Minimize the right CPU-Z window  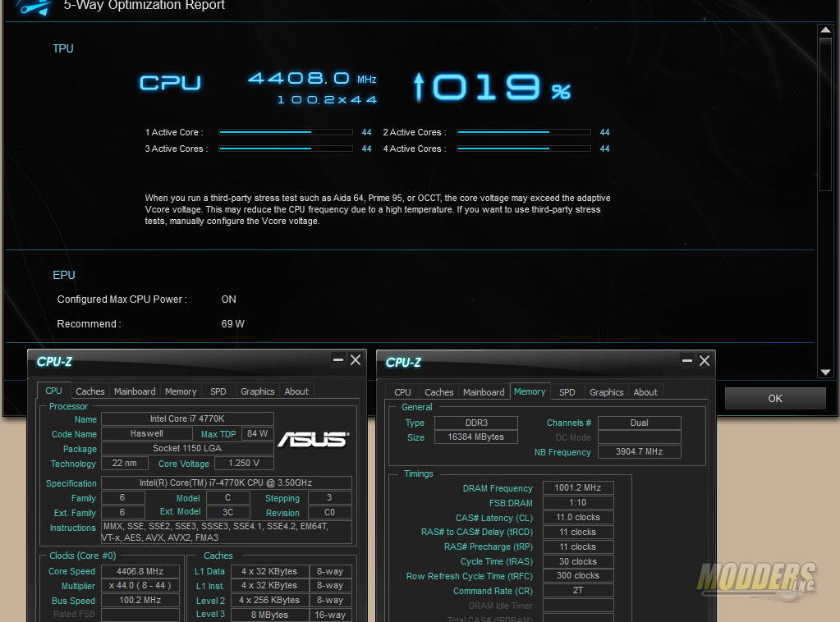[x=687, y=360]
